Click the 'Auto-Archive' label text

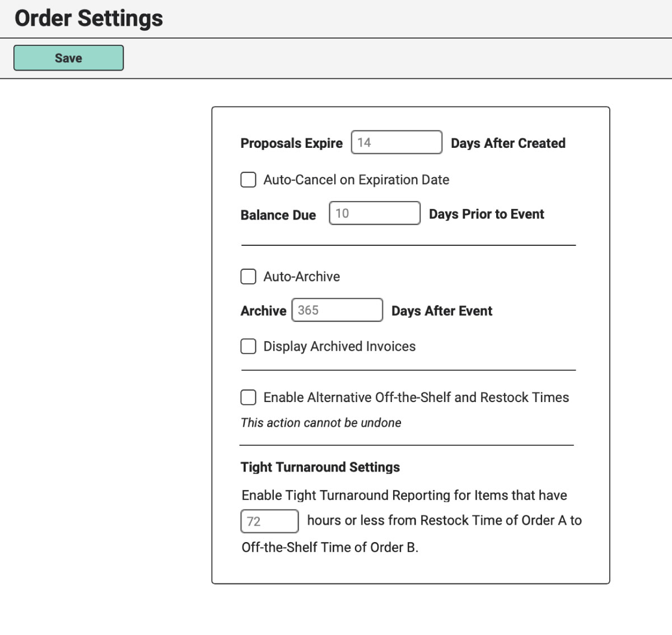[x=302, y=277]
